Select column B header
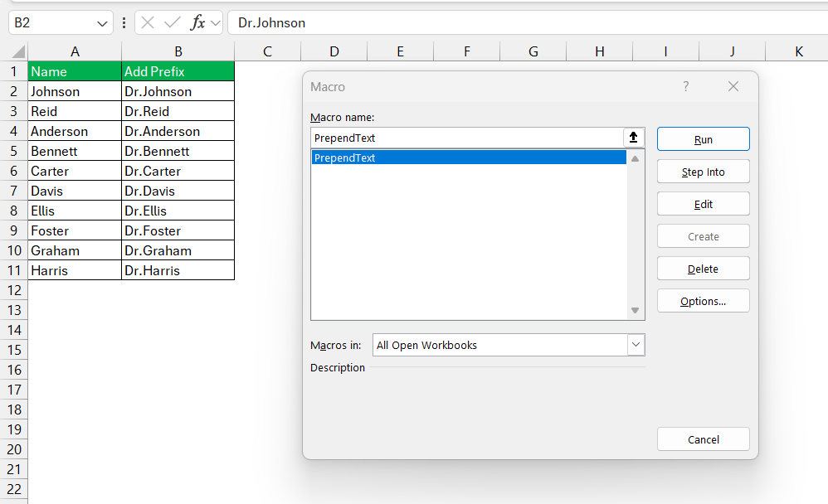The width and height of the screenshot is (828, 504). click(178, 51)
